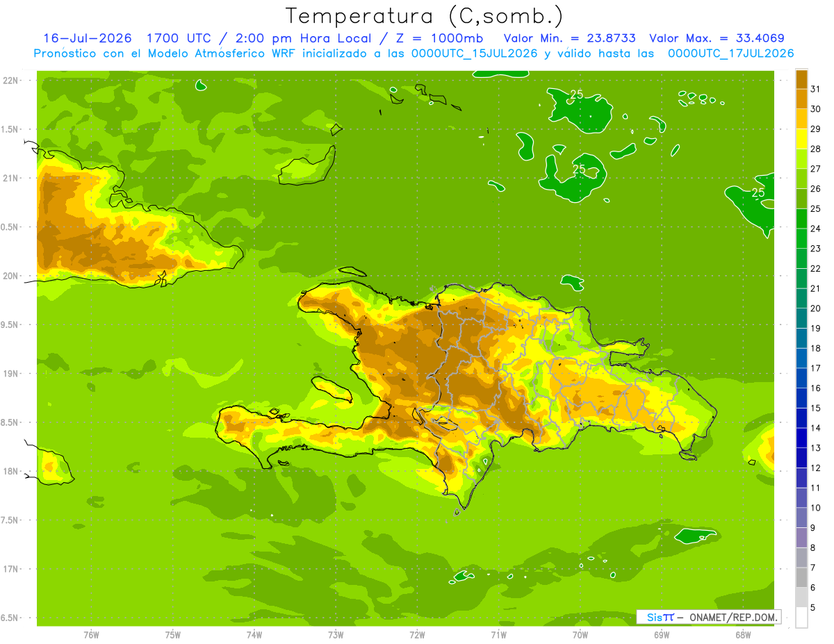Click "0000UTC_17JUL2026" valid-until time text
The height and width of the screenshot is (644, 834).
[730, 53]
